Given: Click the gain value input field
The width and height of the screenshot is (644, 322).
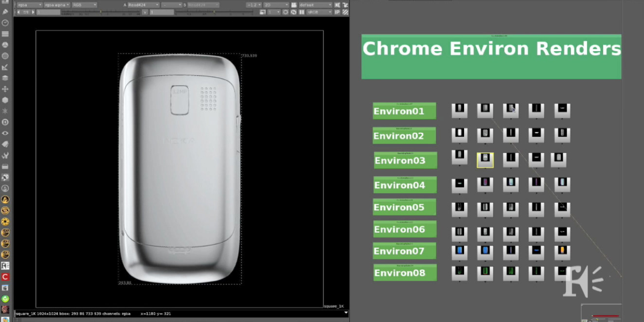Looking at the screenshot, I should tap(48, 12).
